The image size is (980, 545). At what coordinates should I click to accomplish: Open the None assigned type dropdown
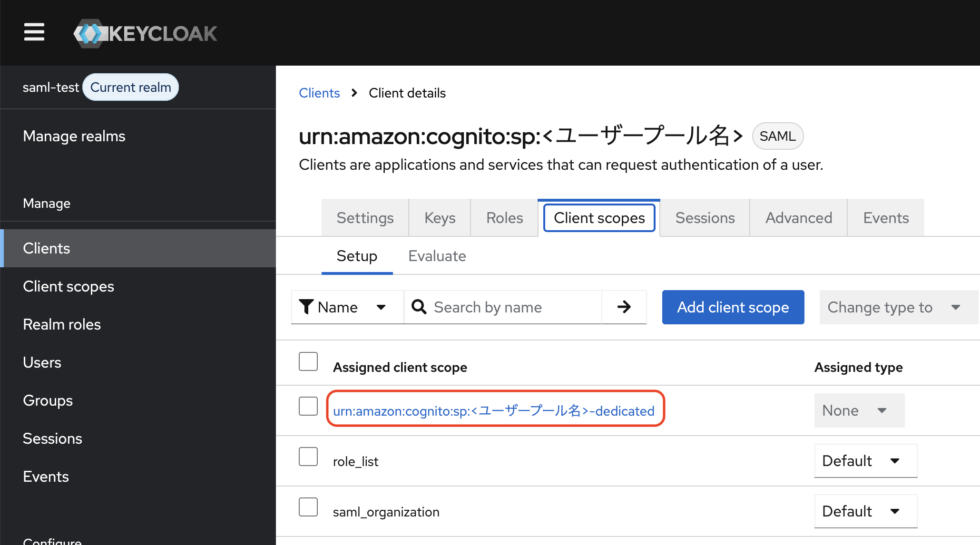tap(859, 410)
